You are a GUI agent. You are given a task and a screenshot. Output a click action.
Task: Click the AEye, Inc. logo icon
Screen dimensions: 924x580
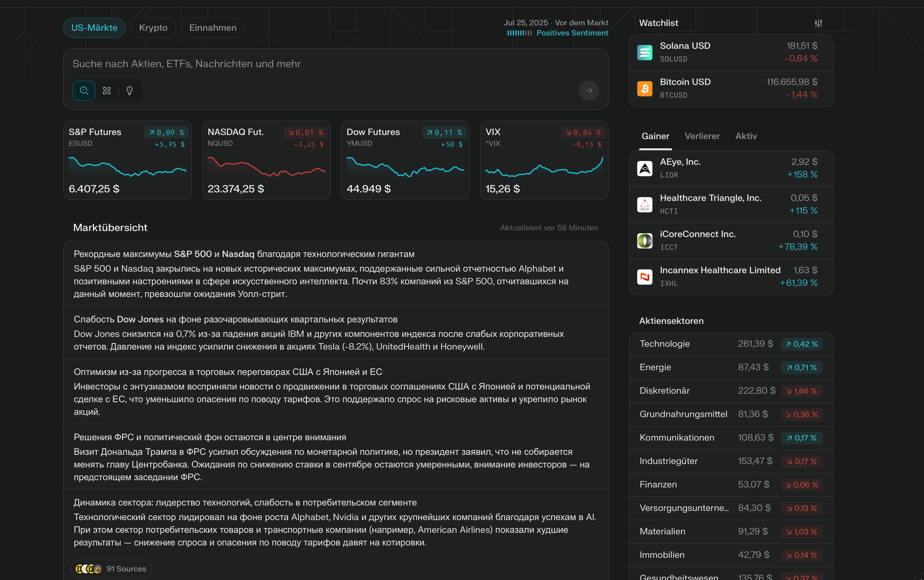point(645,168)
